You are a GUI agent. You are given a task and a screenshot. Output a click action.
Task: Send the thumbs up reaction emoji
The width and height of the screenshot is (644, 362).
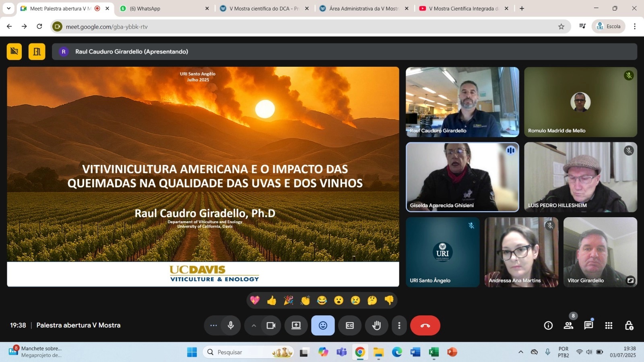click(272, 300)
